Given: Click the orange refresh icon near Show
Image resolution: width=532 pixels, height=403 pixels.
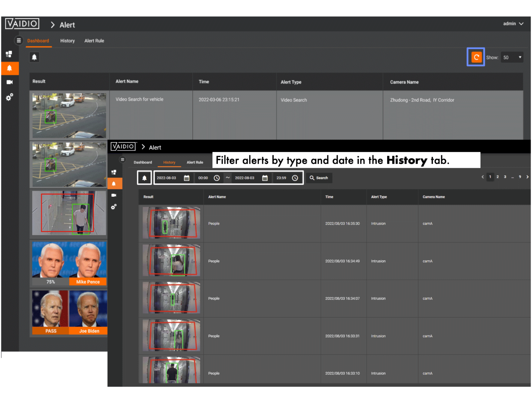Looking at the screenshot, I should point(476,57).
